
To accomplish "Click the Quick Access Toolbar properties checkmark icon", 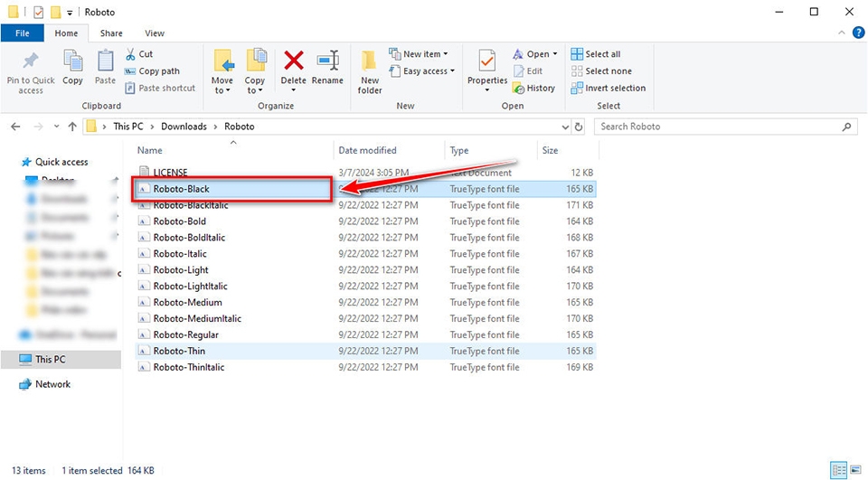I will [x=38, y=12].
